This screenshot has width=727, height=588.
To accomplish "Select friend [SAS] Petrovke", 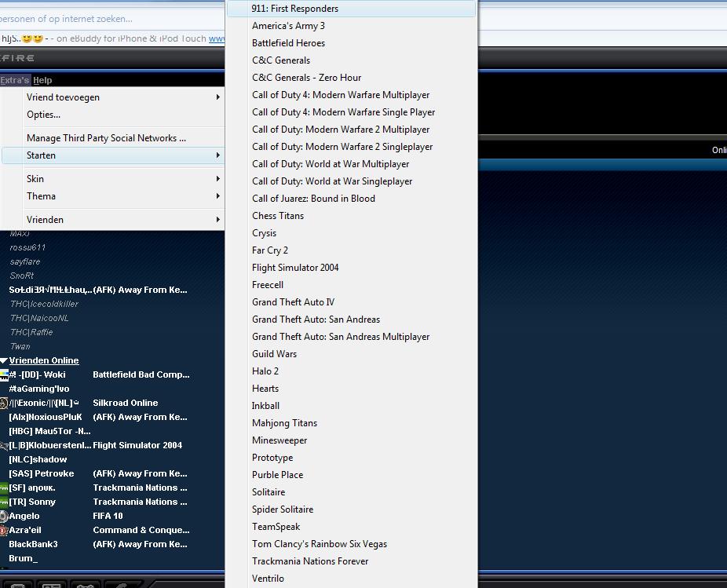I will point(42,473).
